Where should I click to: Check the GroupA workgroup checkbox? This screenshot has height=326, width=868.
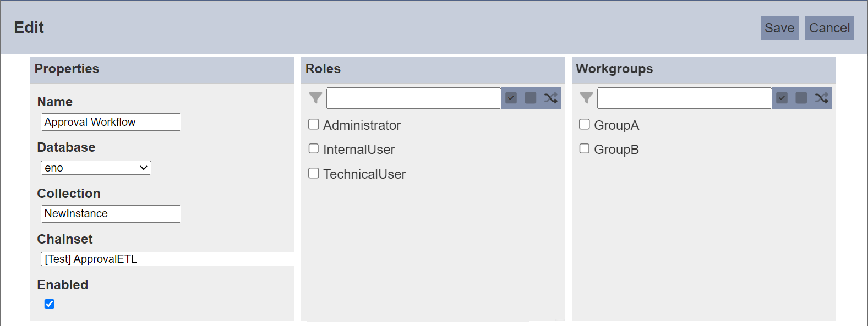tap(585, 124)
